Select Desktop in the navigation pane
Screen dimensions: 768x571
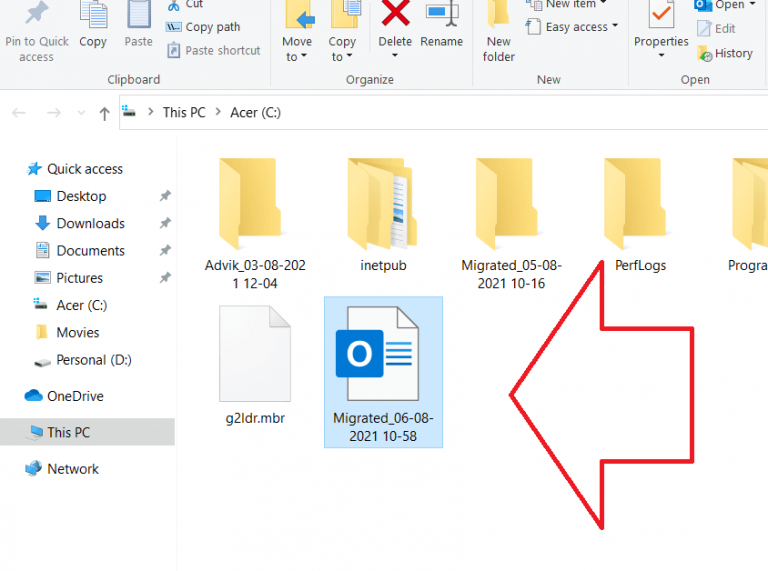tap(71, 196)
